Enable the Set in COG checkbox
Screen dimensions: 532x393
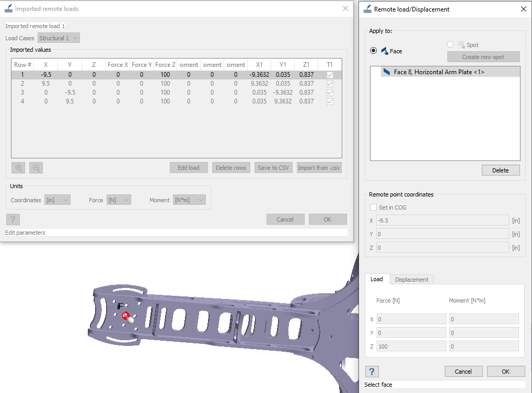373,207
